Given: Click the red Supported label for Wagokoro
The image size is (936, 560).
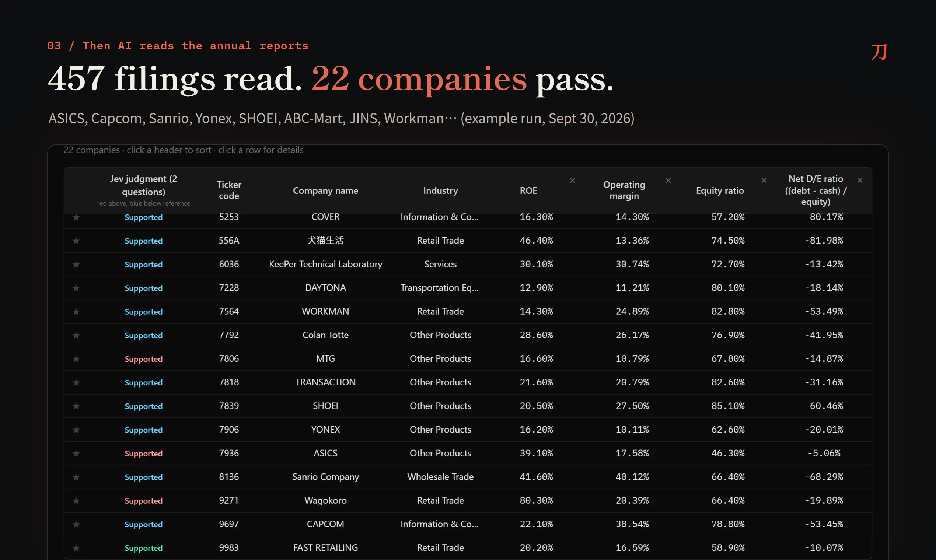Looking at the screenshot, I should click(x=143, y=501).
